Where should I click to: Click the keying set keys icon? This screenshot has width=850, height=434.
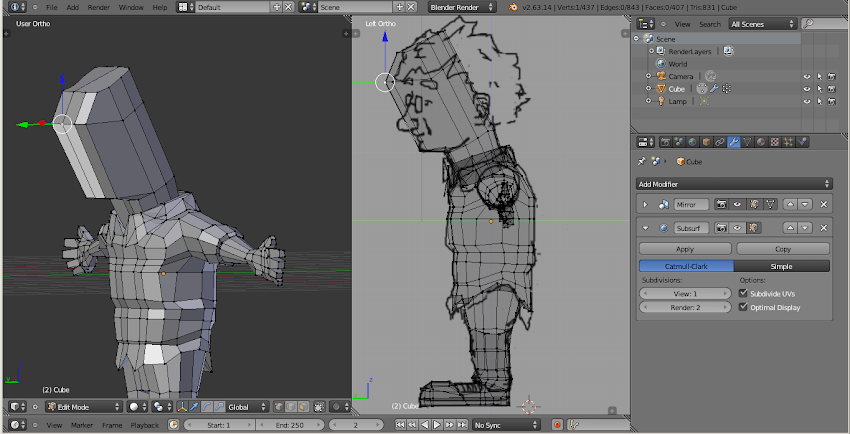(574, 425)
